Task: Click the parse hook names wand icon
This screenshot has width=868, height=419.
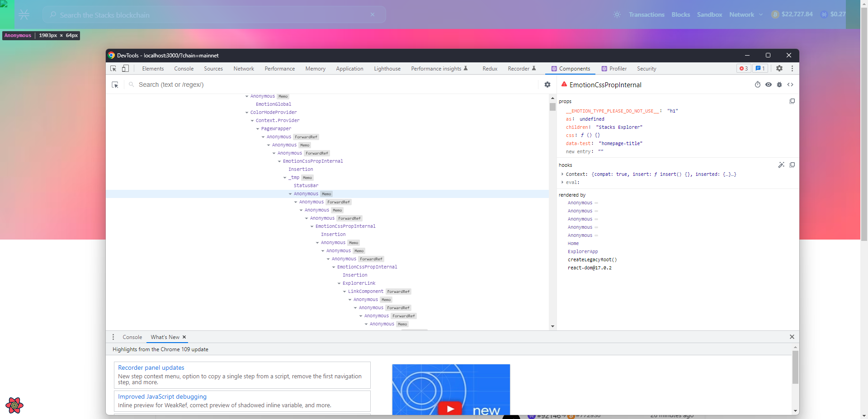Action: pyautogui.click(x=781, y=165)
